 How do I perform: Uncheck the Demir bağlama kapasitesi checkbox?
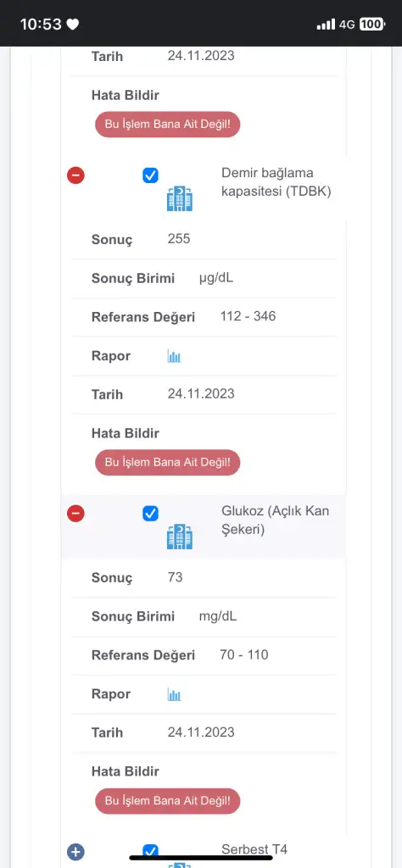click(150, 176)
